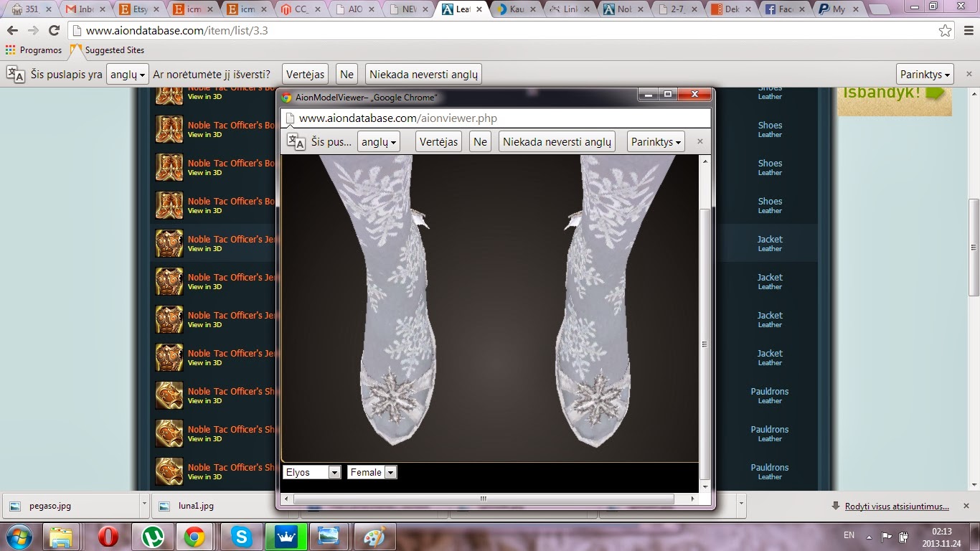Image resolution: width=980 pixels, height=551 pixels.
Task: Click Vertėjas button in main translate bar
Action: point(305,74)
